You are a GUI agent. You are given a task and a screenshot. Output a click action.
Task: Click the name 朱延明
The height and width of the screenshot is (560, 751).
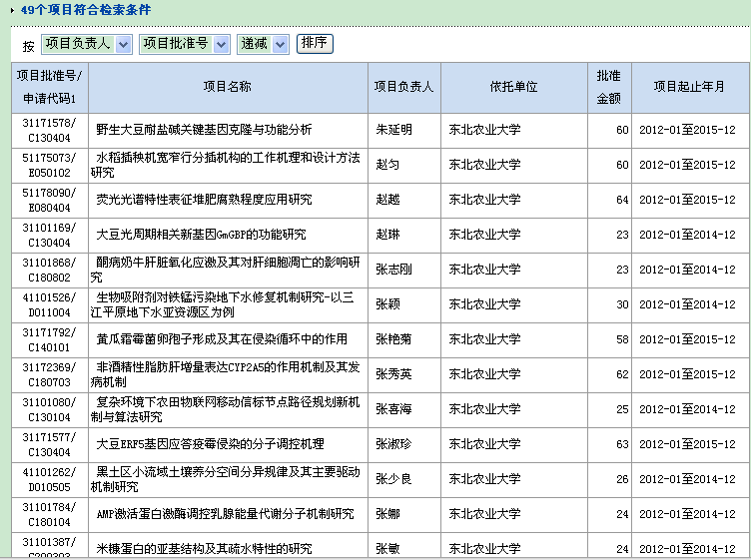[393, 130]
